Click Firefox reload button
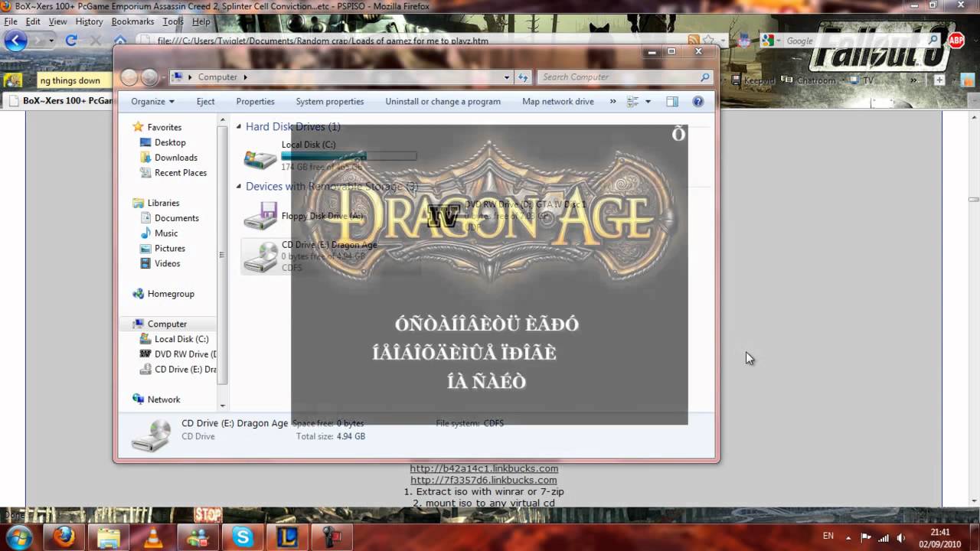The height and width of the screenshot is (551, 980). tap(71, 41)
